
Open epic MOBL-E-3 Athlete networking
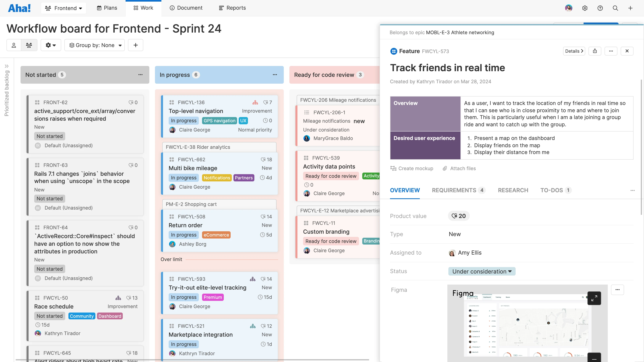pos(460,32)
